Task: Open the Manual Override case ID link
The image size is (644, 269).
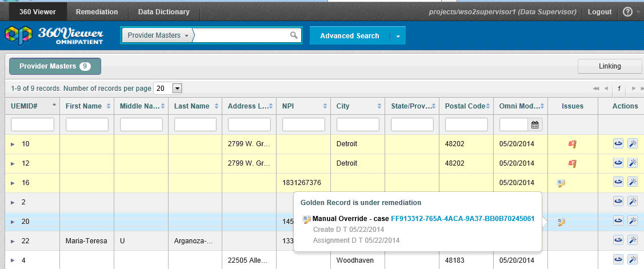Action: 462,219
